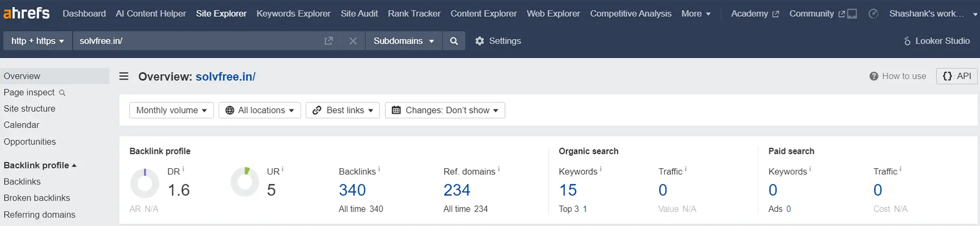Open Paid Keywords value 0
The width and height of the screenshot is (980, 226).
(773, 190)
